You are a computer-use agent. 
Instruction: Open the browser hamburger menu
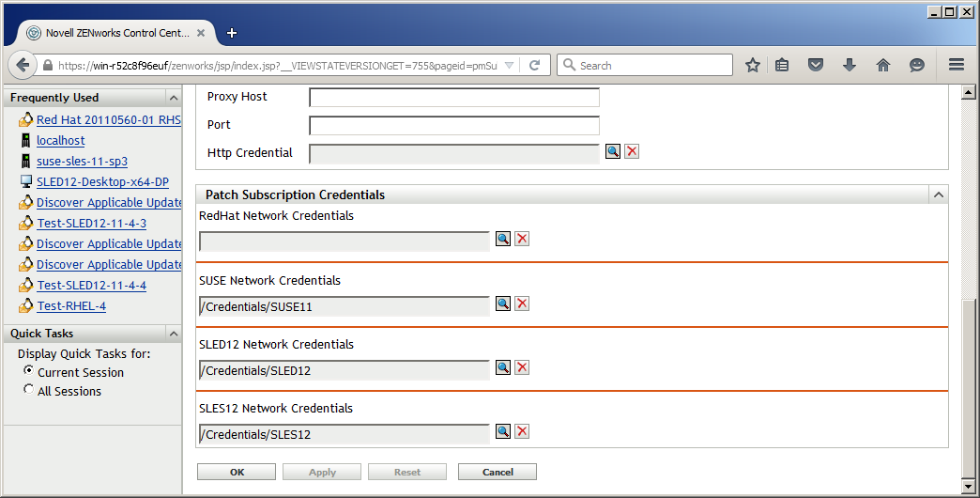point(957,65)
